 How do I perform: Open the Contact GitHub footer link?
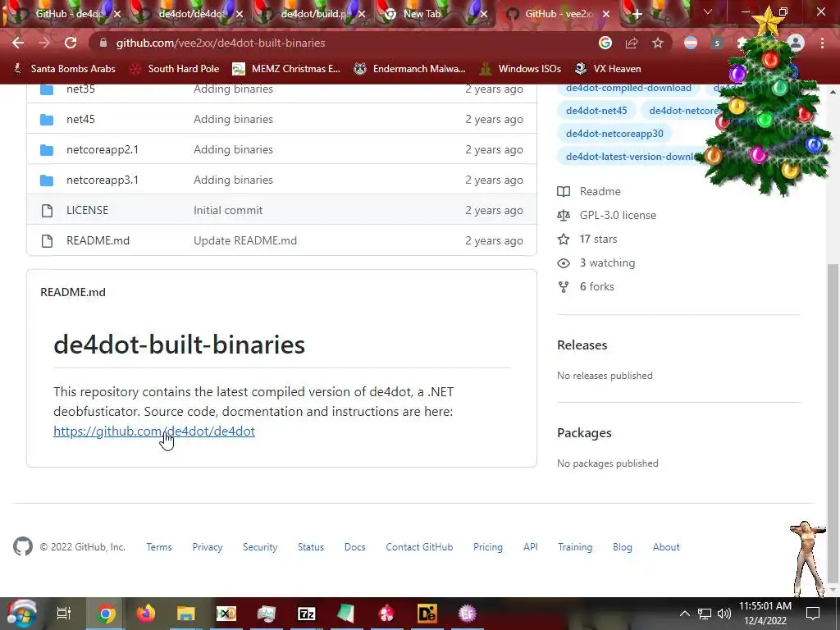[419, 547]
